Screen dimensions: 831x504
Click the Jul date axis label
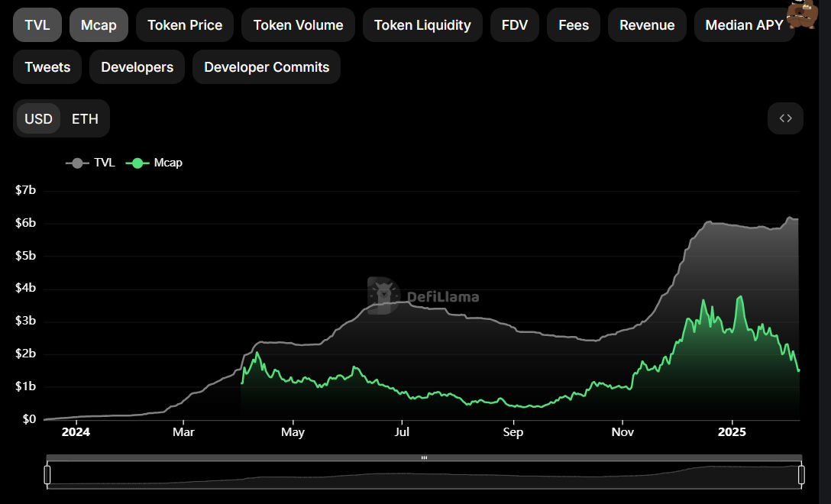coord(402,432)
